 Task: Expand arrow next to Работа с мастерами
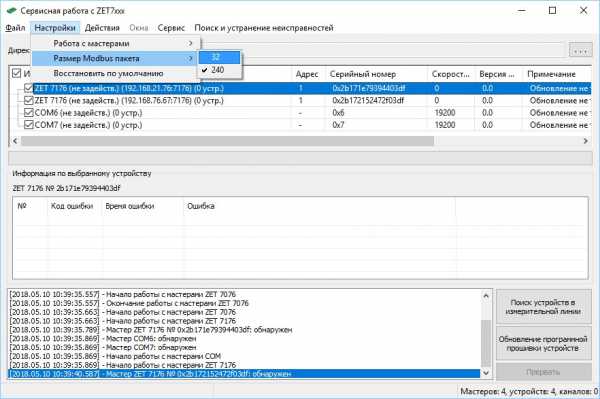[191, 44]
